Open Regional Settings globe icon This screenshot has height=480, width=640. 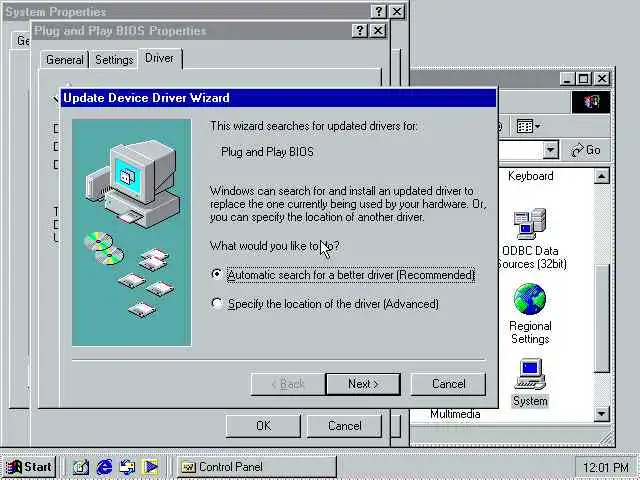pos(530,299)
